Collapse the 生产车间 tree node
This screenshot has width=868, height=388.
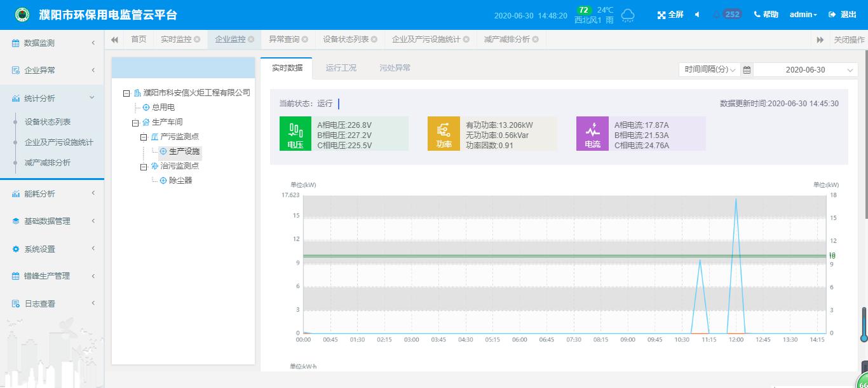tap(135, 122)
